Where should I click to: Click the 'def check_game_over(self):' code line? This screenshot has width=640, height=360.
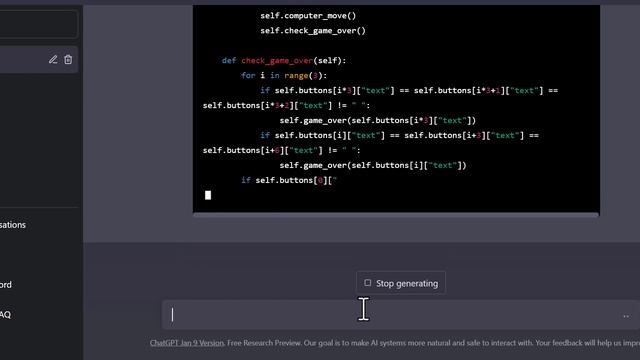284,61
